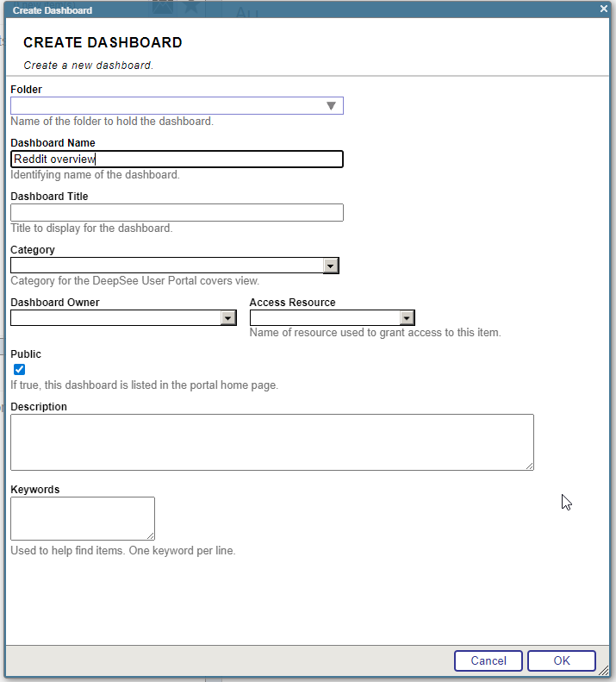Confirm the dialog with the OK button
Image resolution: width=616 pixels, height=682 pixels.
pos(562,660)
